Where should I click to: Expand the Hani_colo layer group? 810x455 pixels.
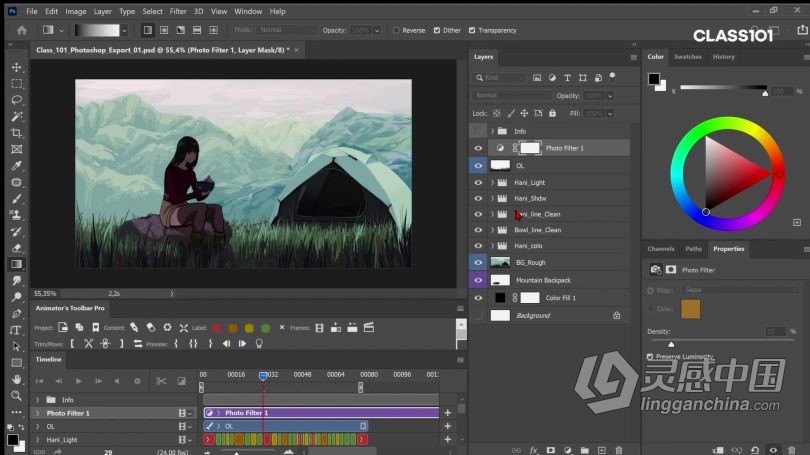click(x=492, y=246)
